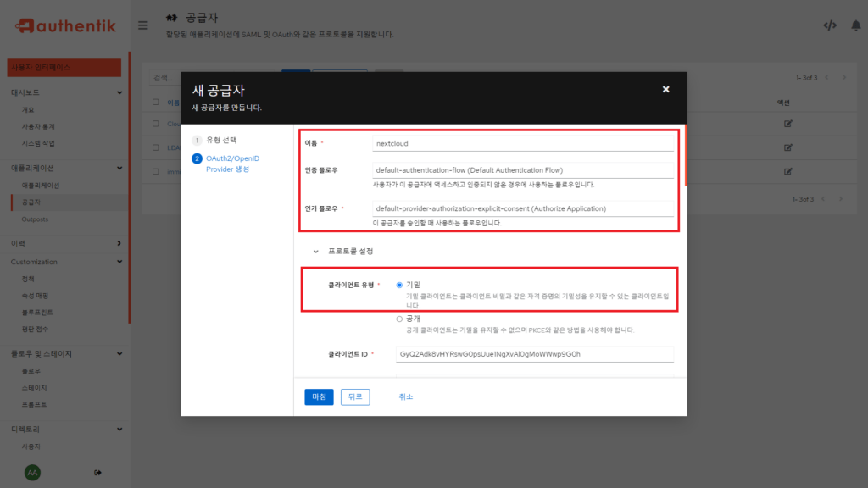Viewport: 868px width, 488px height.
Task: Click the user avatar AA icon
Action: coord(33,473)
